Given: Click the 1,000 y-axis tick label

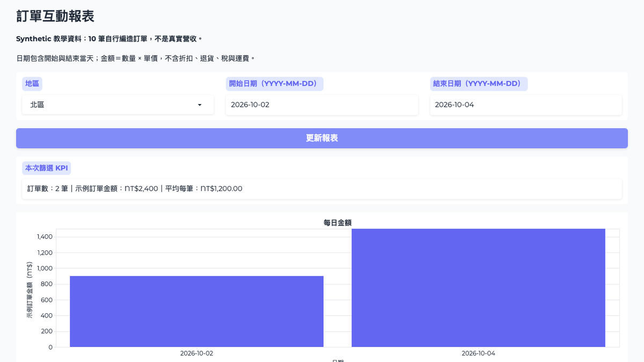Looking at the screenshot, I should (45, 269).
